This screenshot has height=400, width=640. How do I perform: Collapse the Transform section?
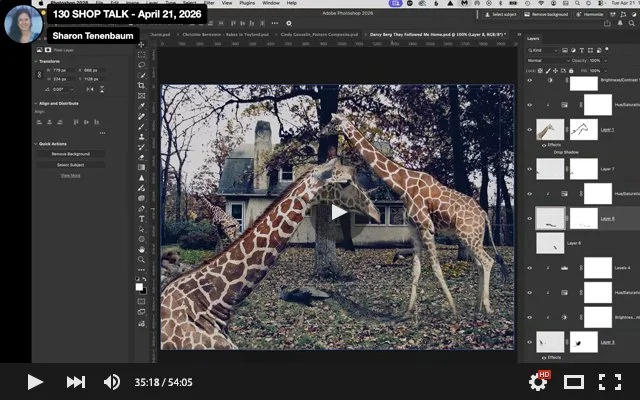[36, 61]
